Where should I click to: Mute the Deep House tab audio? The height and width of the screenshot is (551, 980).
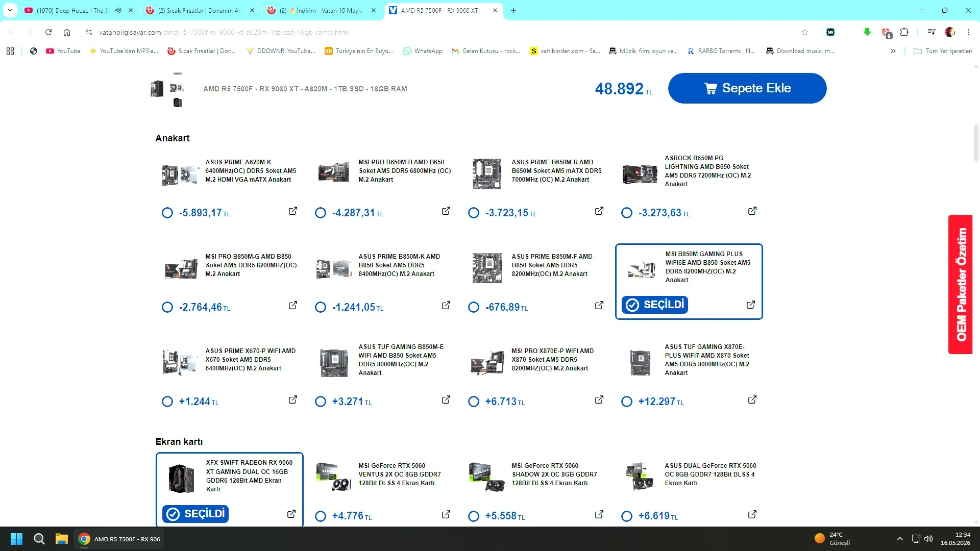pos(118,10)
